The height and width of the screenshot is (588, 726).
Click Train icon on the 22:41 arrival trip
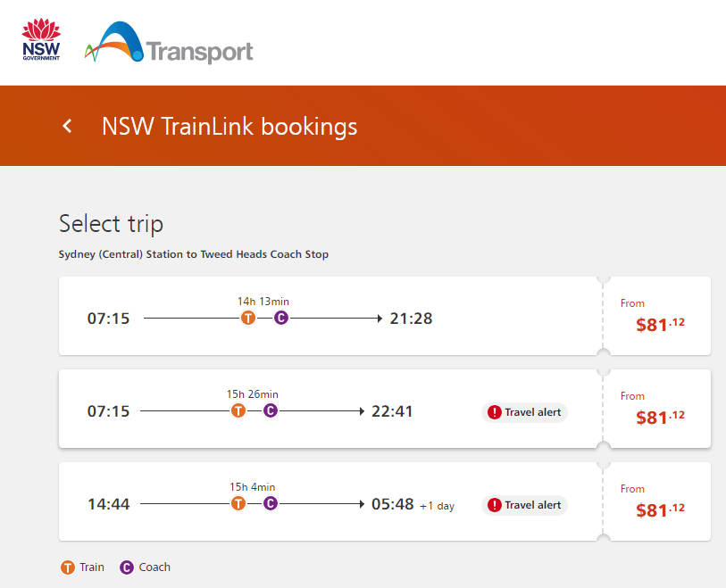tap(238, 410)
